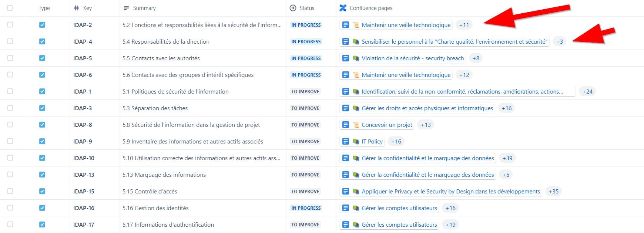Click the Summary column lines icon
The height and width of the screenshot is (233, 644).
coord(126,8)
